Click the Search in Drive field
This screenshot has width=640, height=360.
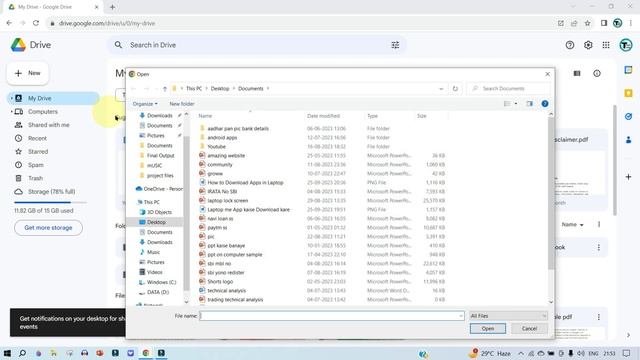257,45
